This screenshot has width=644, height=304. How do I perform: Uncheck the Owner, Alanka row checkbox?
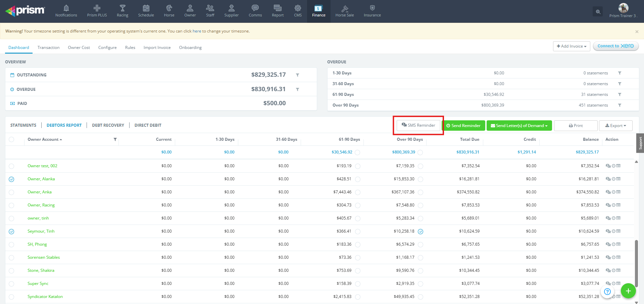pyautogui.click(x=11, y=179)
